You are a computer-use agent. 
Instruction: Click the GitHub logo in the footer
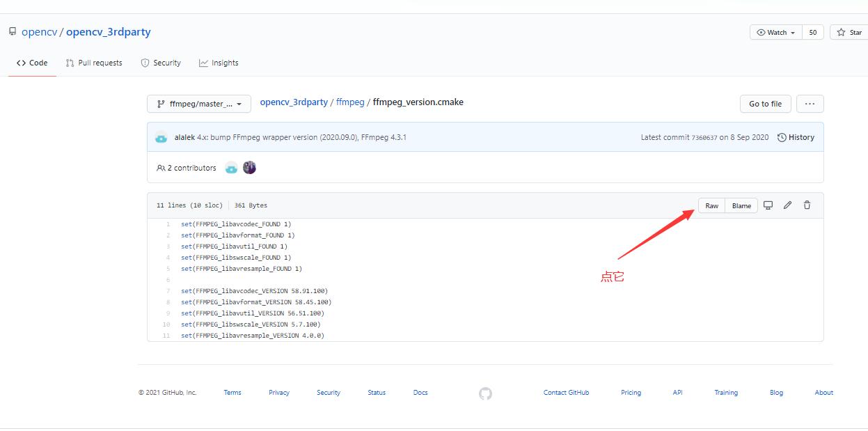[x=485, y=393]
